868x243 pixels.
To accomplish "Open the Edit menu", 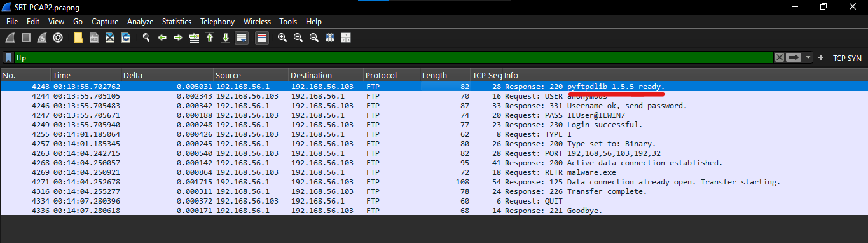I will [33, 22].
